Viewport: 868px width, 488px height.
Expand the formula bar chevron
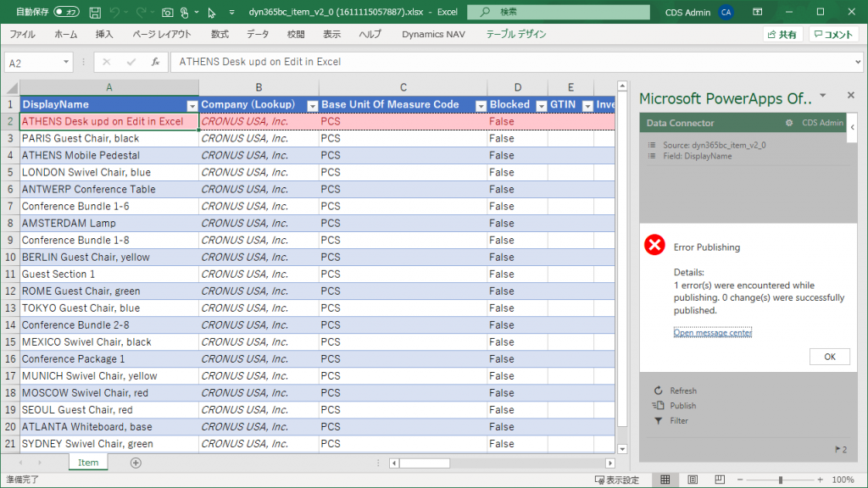point(858,62)
